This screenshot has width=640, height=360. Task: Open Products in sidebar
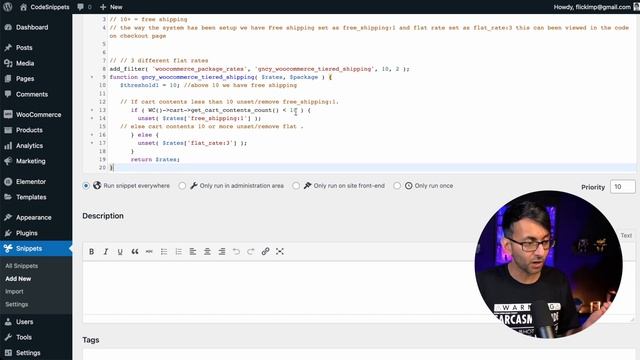pyautogui.click(x=29, y=130)
